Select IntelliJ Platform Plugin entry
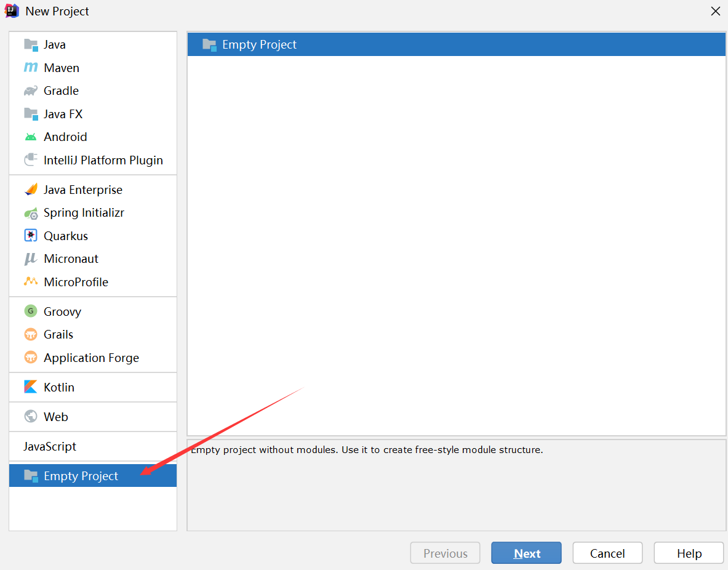This screenshot has height=570, width=728. pyautogui.click(x=93, y=160)
